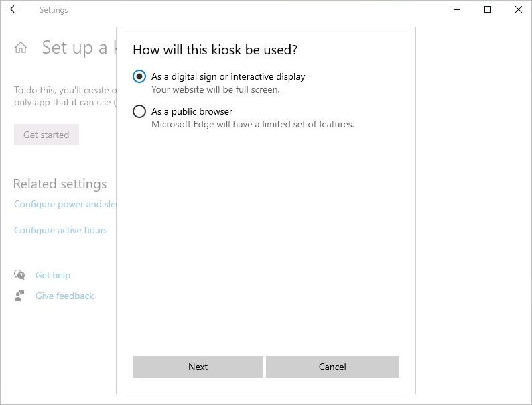Open the Configure active hours link
The image size is (532, 405).
[x=61, y=230]
